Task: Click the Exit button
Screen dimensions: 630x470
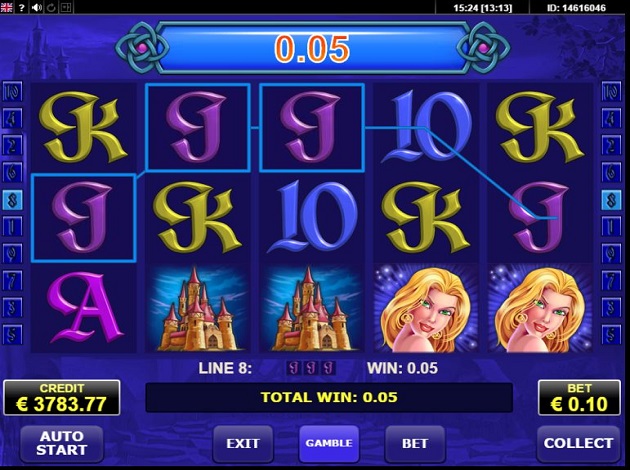Action: (x=243, y=443)
